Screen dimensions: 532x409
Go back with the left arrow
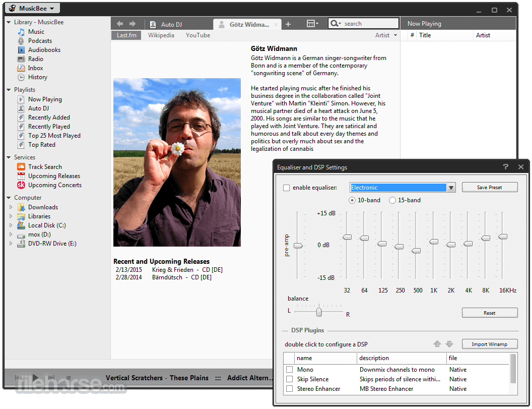[120, 24]
